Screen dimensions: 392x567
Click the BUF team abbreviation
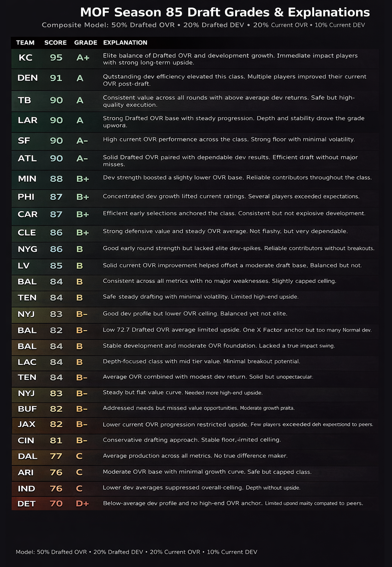click(27, 409)
